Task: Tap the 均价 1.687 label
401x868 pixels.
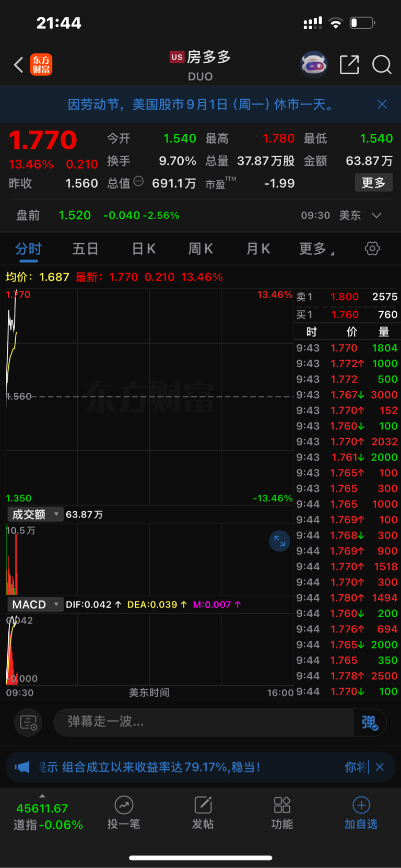Action: pyautogui.click(x=38, y=277)
